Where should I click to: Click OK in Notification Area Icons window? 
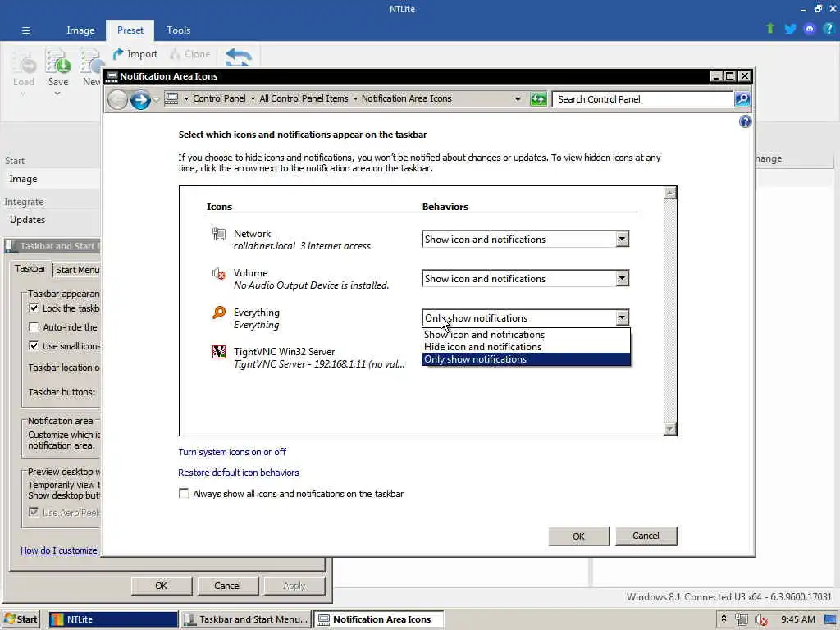pos(578,536)
